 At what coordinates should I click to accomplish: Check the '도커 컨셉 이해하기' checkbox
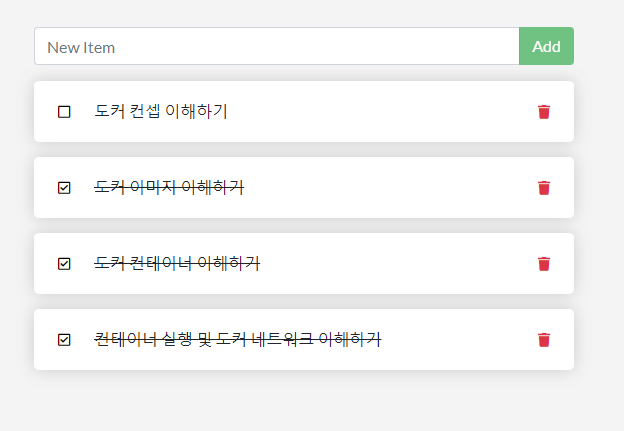tap(64, 112)
